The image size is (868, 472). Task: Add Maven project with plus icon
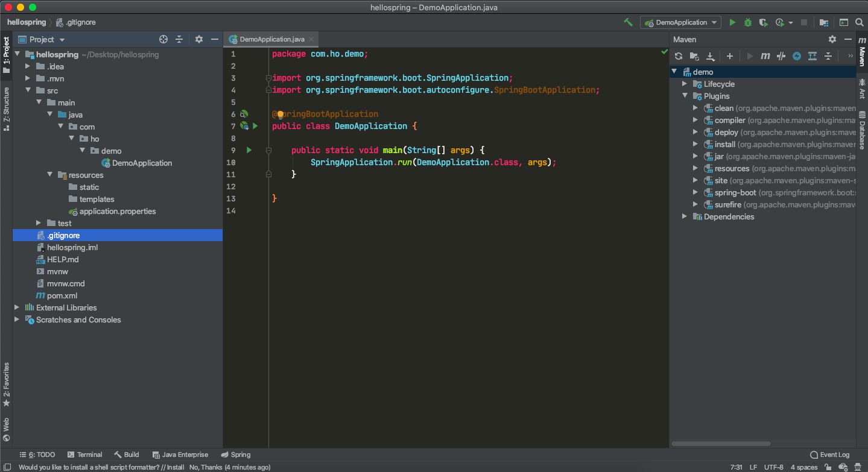pos(729,56)
